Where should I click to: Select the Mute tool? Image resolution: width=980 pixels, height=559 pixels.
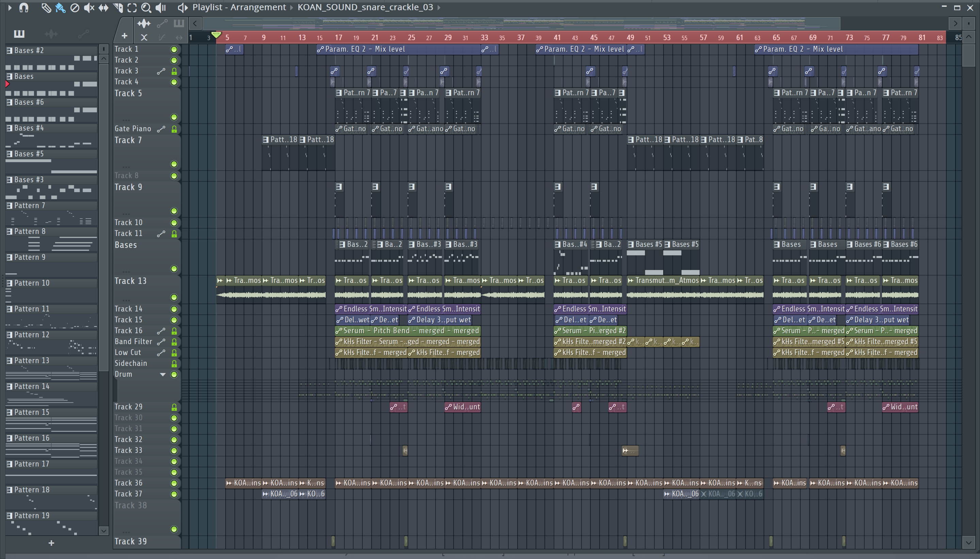[89, 7]
